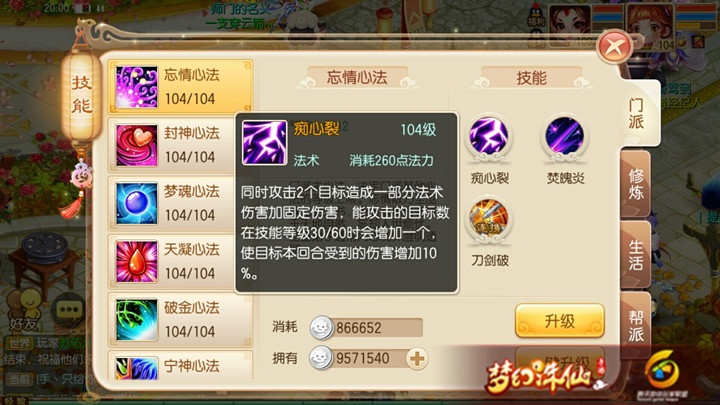The height and width of the screenshot is (405, 720).
Task: Click the 升级 upgrade button
Action: point(559,321)
